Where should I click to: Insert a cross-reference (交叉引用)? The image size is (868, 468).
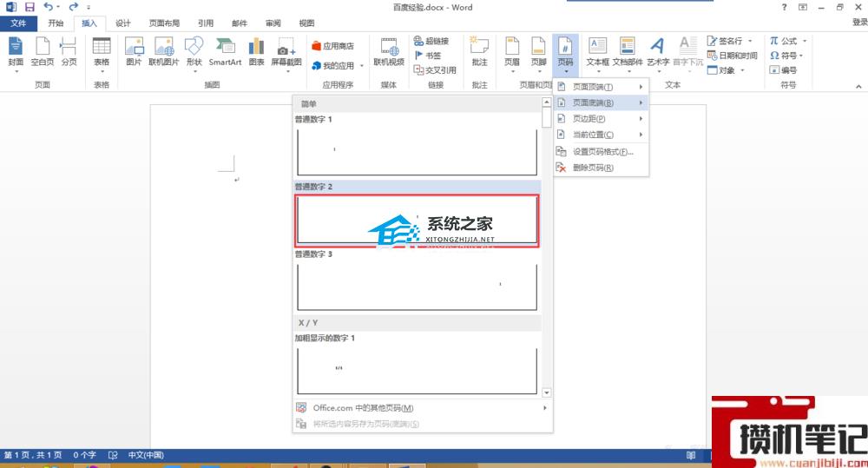tap(435, 69)
